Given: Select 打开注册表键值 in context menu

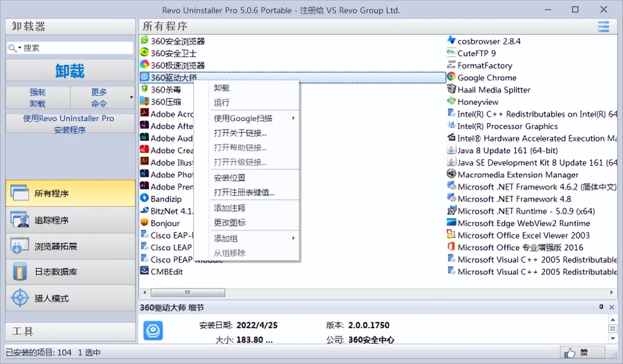Looking at the screenshot, I should (244, 193).
